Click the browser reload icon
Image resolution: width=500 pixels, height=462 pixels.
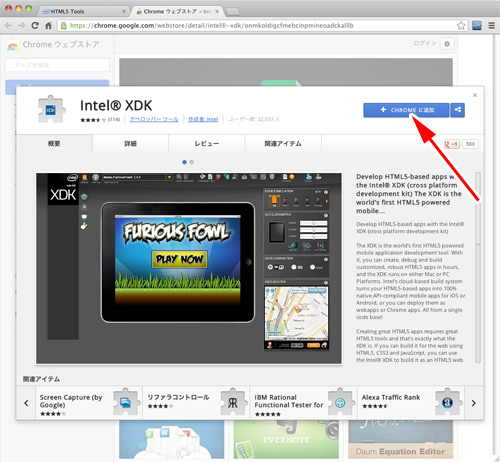point(35,26)
